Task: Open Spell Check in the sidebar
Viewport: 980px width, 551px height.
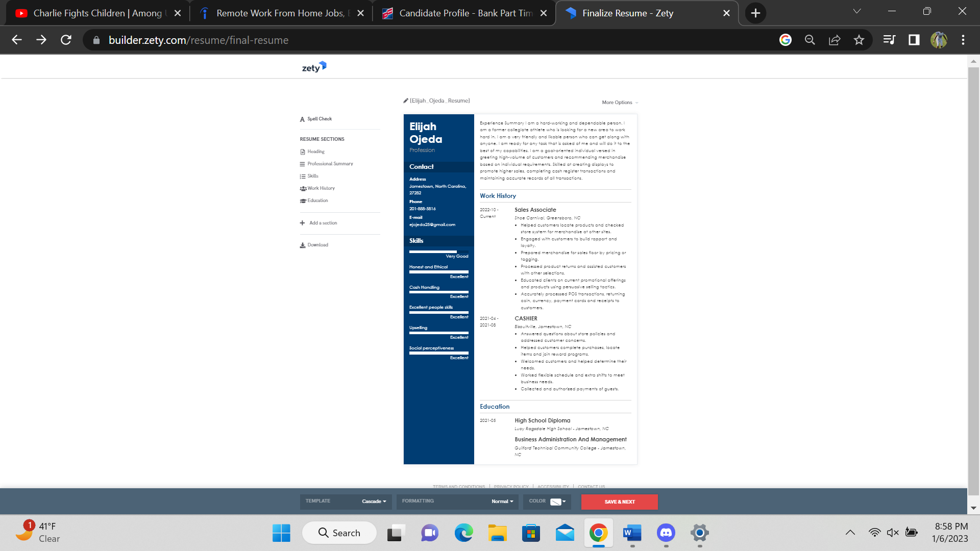Action: tap(316, 119)
